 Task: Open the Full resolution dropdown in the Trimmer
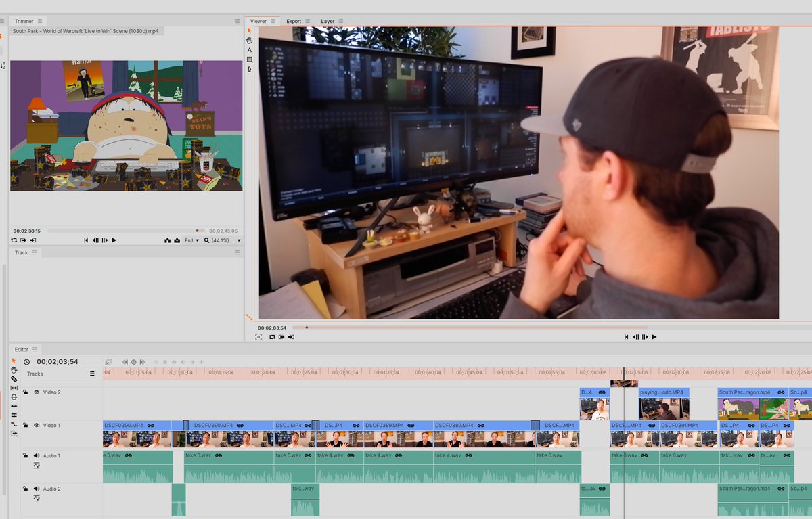191,241
